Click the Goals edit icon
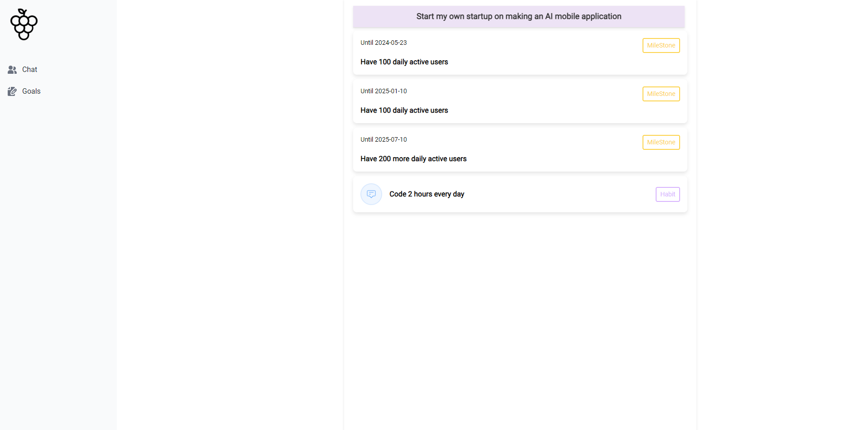The height and width of the screenshot is (430, 868). pos(12,91)
